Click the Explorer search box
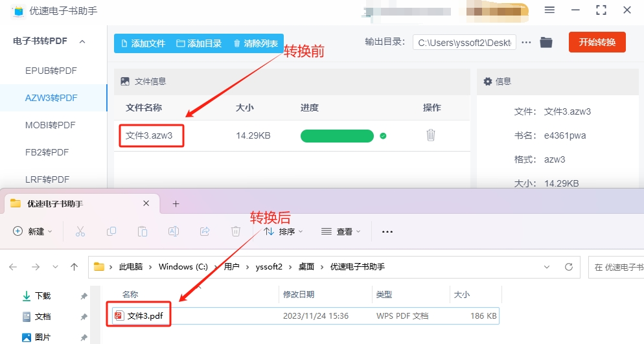This screenshot has width=644, height=344. (x=616, y=268)
